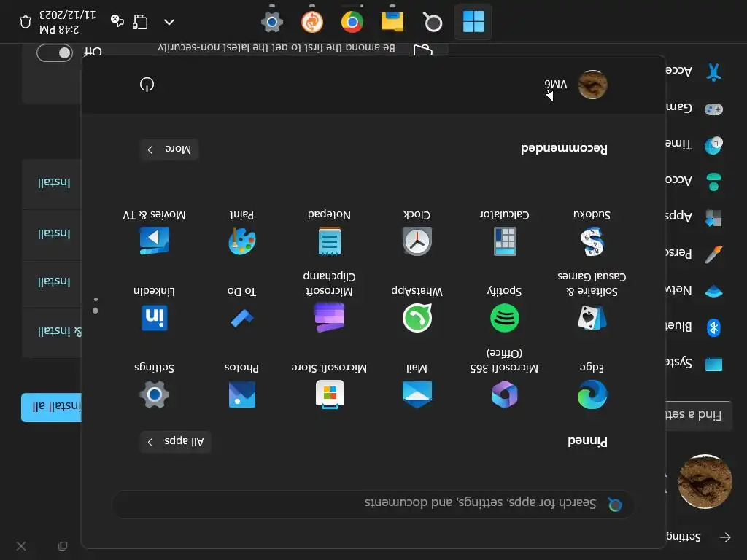Screen dimensions: 747x560
Task: Open Microsoft 365 (Office) app
Action: pos(505,394)
